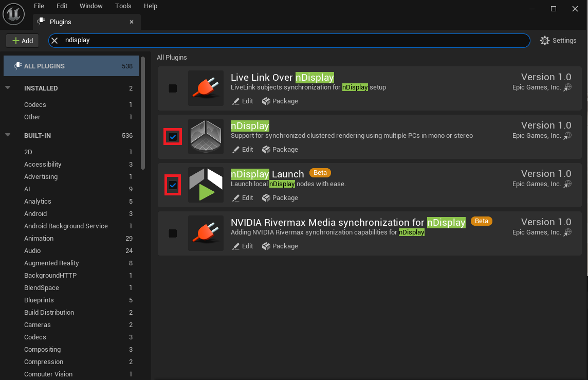
Task: Package the nDisplay Launch plugin
Action: coord(280,198)
